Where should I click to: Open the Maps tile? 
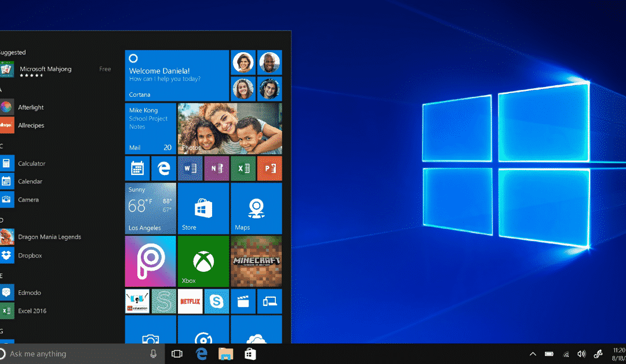(256, 208)
